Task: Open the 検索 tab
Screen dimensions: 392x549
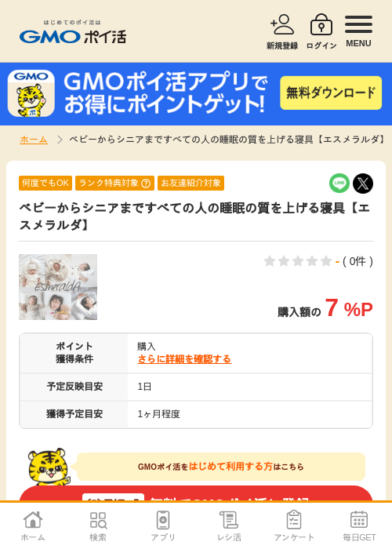Action: [x=98, y=525]
